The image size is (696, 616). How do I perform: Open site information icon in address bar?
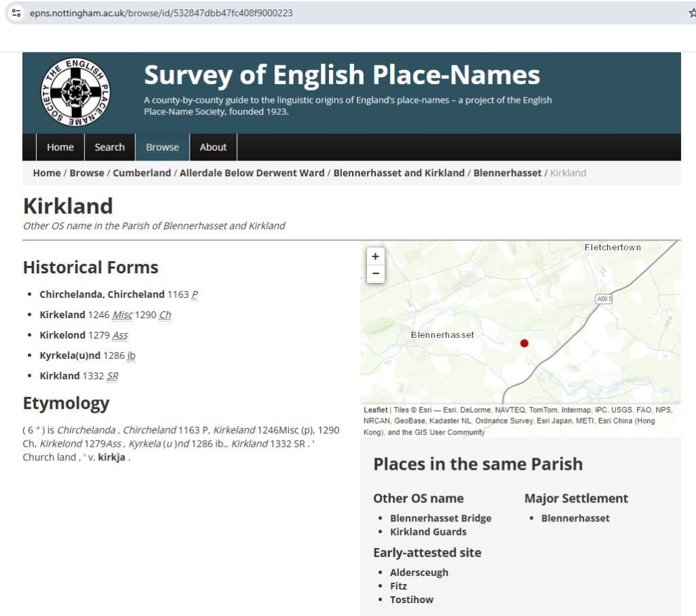point(17,13)
